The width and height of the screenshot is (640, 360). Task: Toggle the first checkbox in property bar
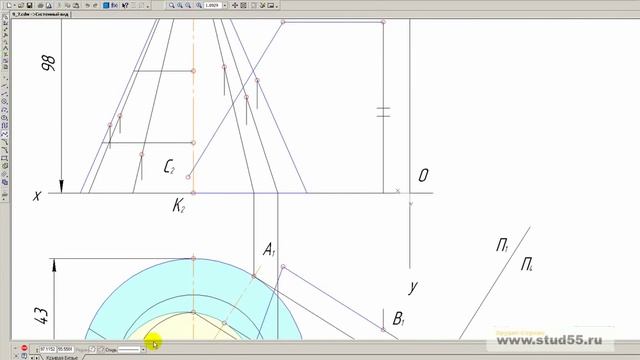tap(92, 349)
